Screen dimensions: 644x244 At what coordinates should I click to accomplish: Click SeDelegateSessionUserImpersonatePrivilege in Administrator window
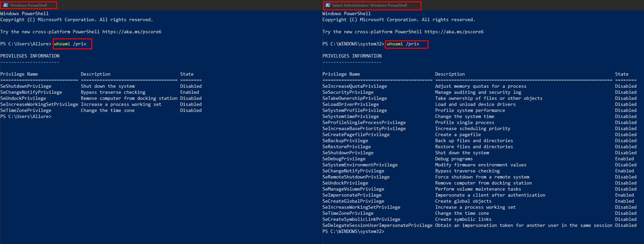click(378, 226)
